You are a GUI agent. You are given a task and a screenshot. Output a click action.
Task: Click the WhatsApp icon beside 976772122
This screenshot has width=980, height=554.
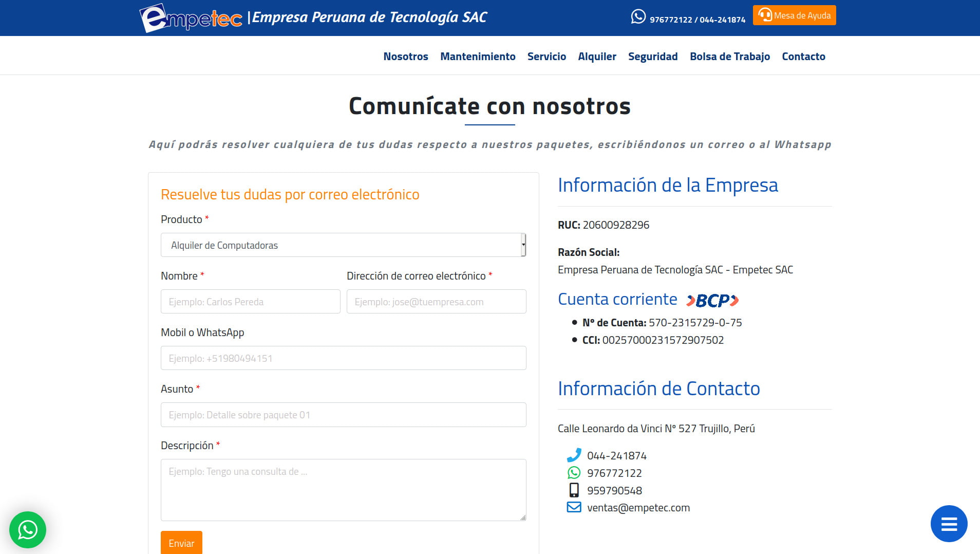574,473
